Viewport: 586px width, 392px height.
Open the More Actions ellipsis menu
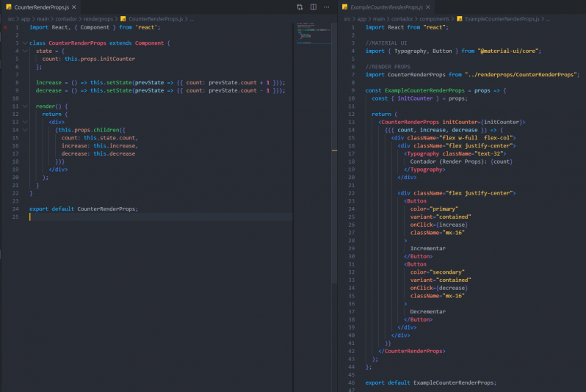(x=326, y=7)
